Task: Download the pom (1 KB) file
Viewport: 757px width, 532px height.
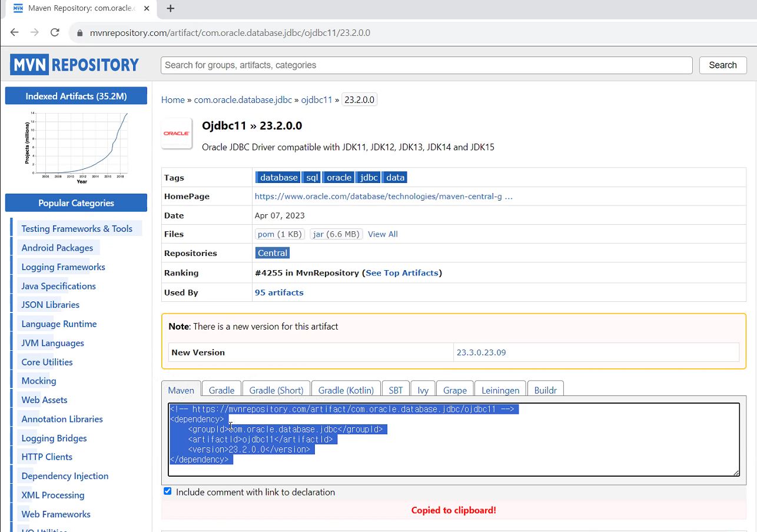Action: (280, 234)
